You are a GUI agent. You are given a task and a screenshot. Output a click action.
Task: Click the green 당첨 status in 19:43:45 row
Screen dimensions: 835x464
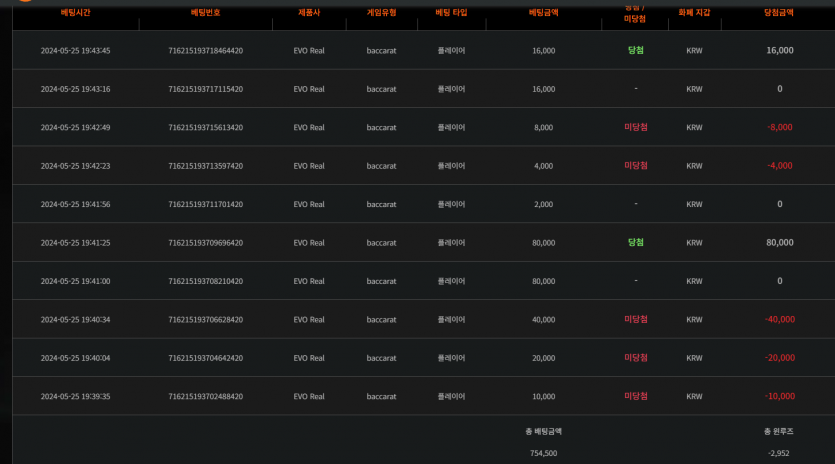(635, 50)
